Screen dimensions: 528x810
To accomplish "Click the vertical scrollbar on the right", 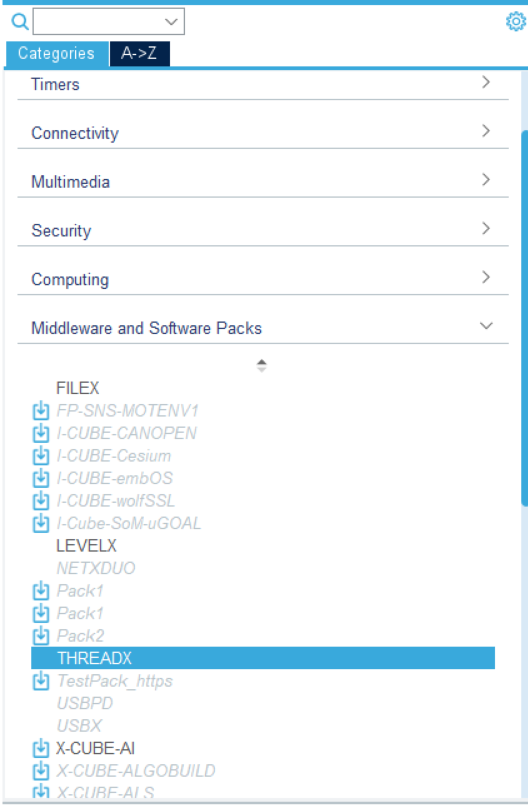I will 524,318.
